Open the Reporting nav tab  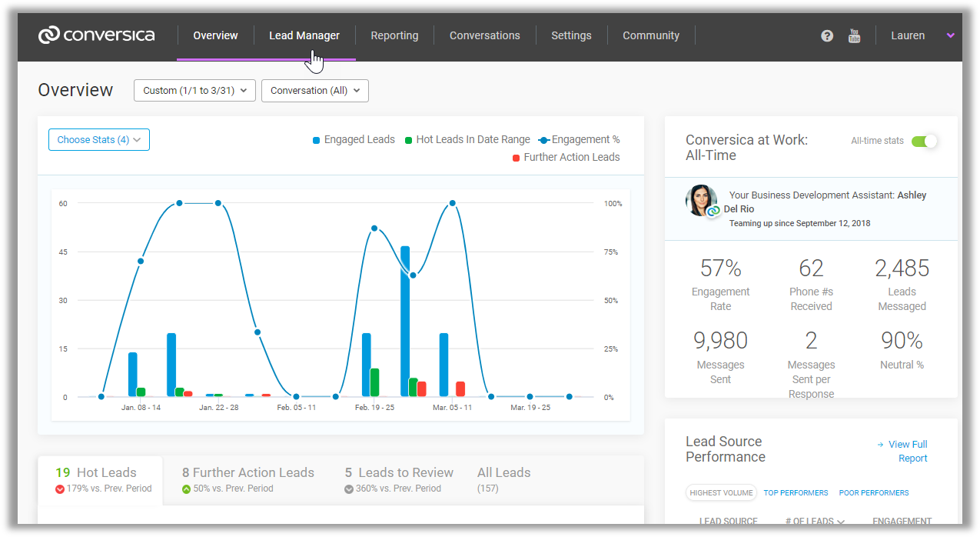pyautogui.click(x=394, y=35)
